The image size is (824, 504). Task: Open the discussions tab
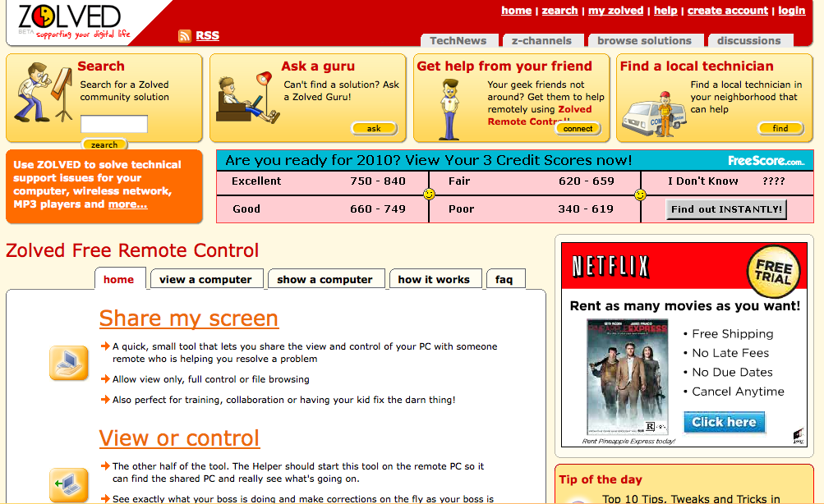coord(749,40)
